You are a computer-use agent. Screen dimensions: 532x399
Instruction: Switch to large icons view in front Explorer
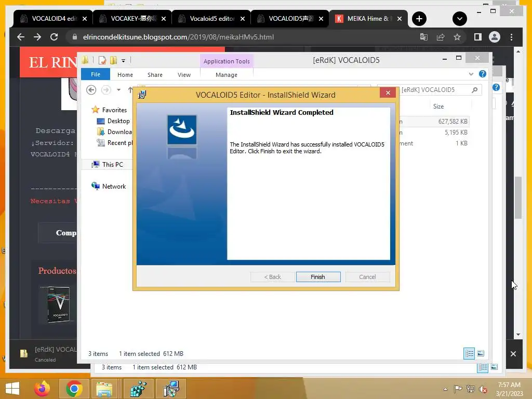[x=481, y=353]
